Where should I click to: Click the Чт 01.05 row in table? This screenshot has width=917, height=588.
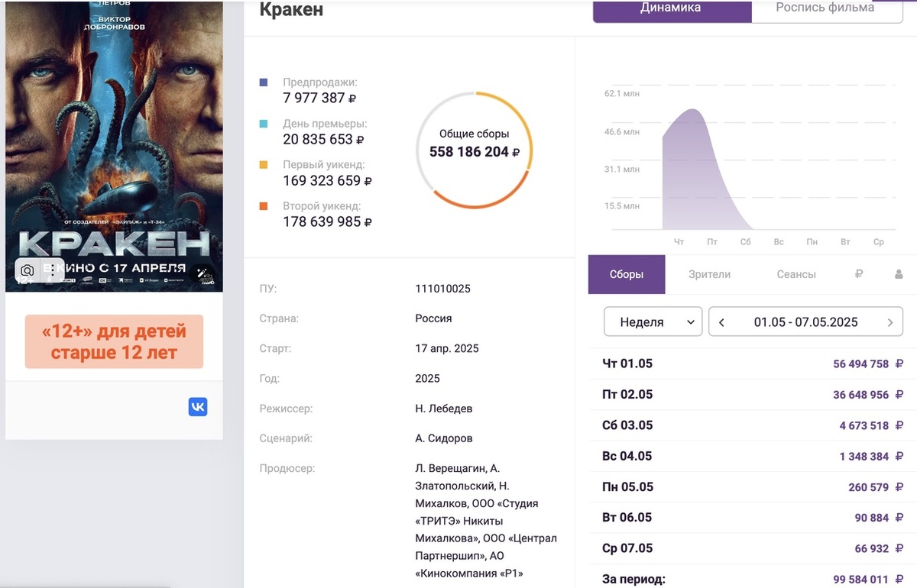tap(753, 363)
